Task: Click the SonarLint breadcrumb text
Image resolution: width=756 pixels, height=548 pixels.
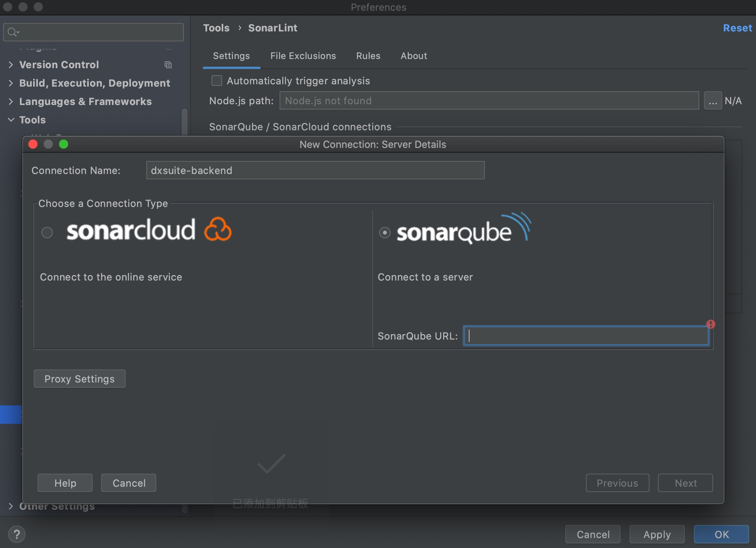Action: click(273, 28)
